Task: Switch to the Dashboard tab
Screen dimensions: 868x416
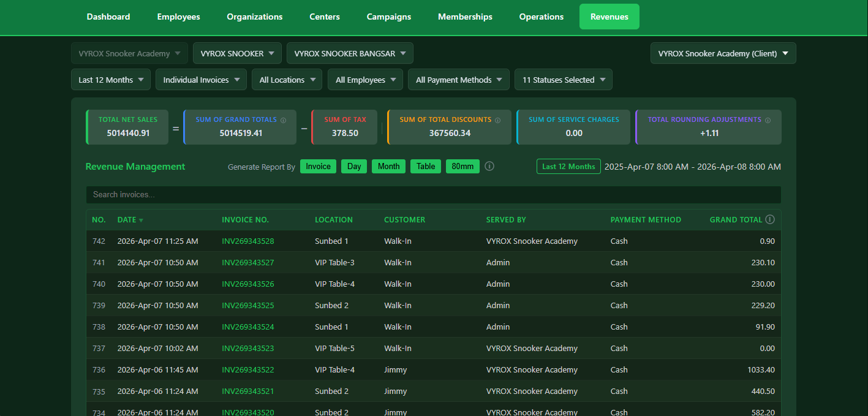Action: 108,17
